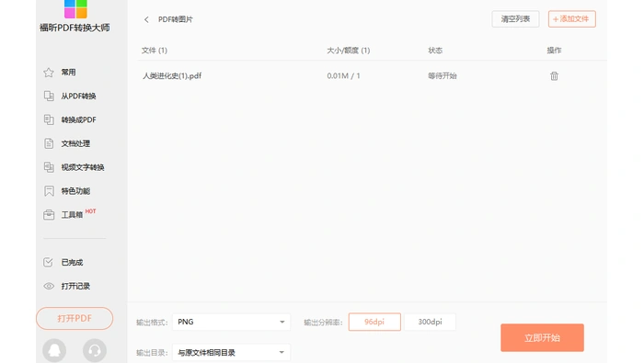
Task: Open the PNG output format dropdown
Action: coord(231,322)
